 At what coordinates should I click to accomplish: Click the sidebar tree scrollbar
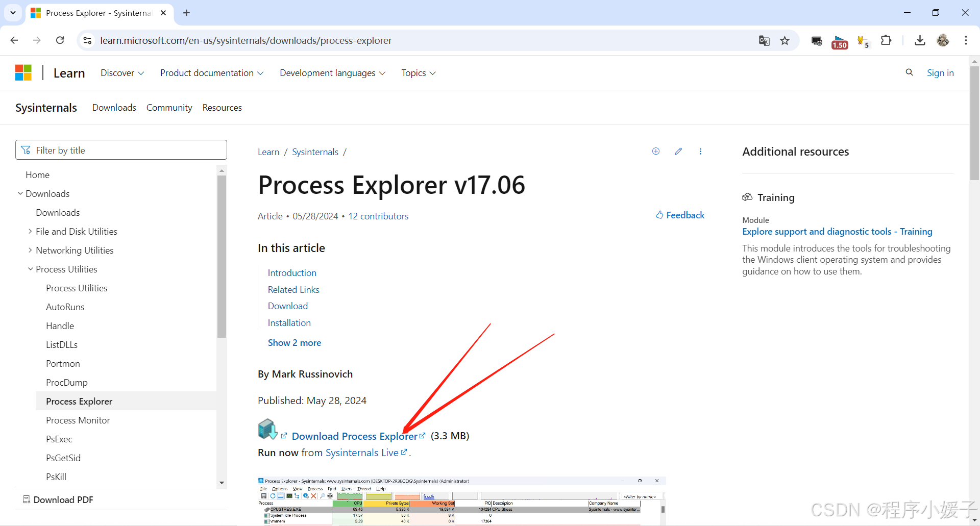click(x=222, y=256)
